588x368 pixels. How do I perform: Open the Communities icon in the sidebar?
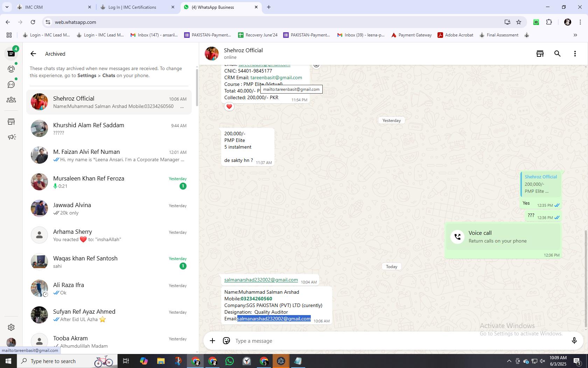[11, 100]
